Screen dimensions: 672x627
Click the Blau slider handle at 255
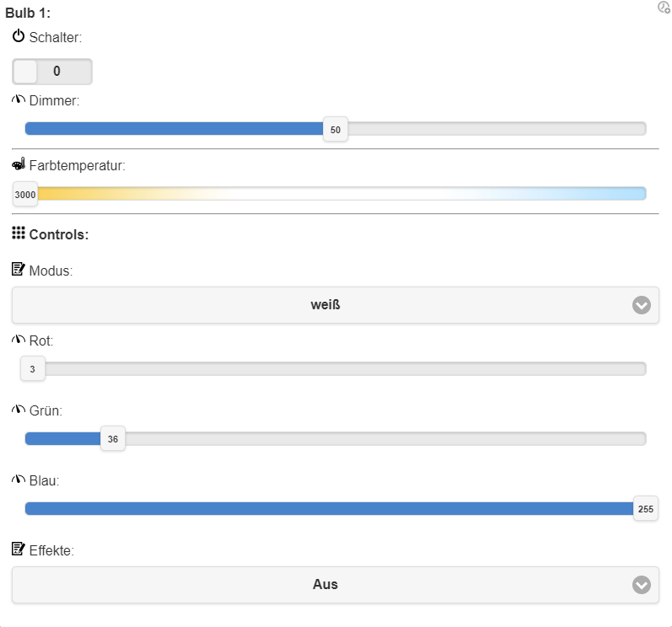tap(646, 509)
